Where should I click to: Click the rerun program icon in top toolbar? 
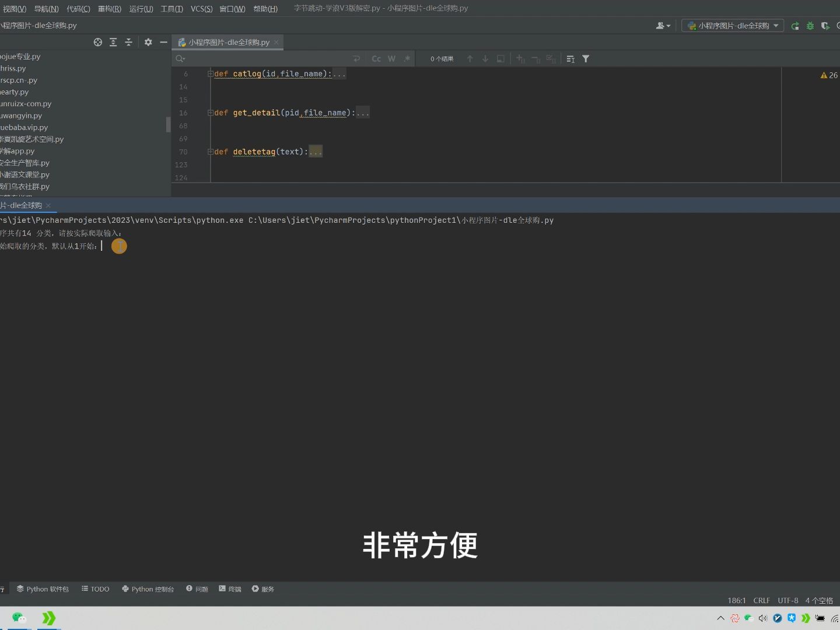coord(795,26)
